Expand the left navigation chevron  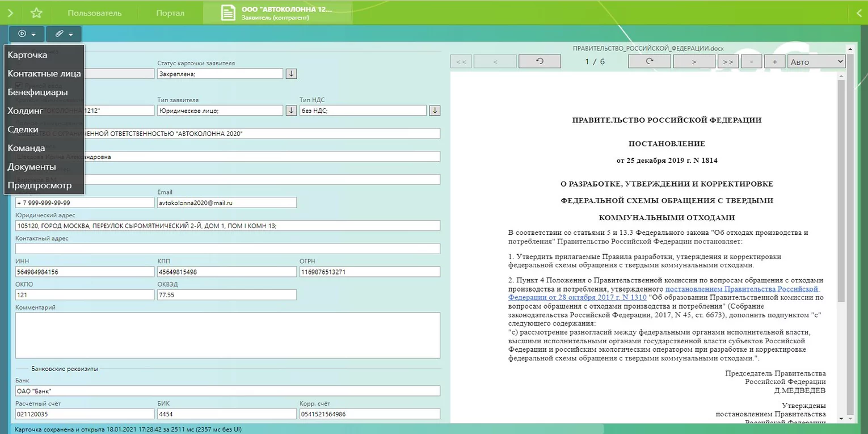11,12
